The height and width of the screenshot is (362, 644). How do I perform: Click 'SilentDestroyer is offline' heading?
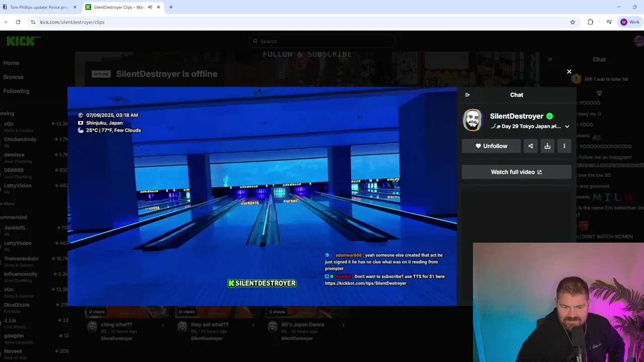click(x=167, y=74)
